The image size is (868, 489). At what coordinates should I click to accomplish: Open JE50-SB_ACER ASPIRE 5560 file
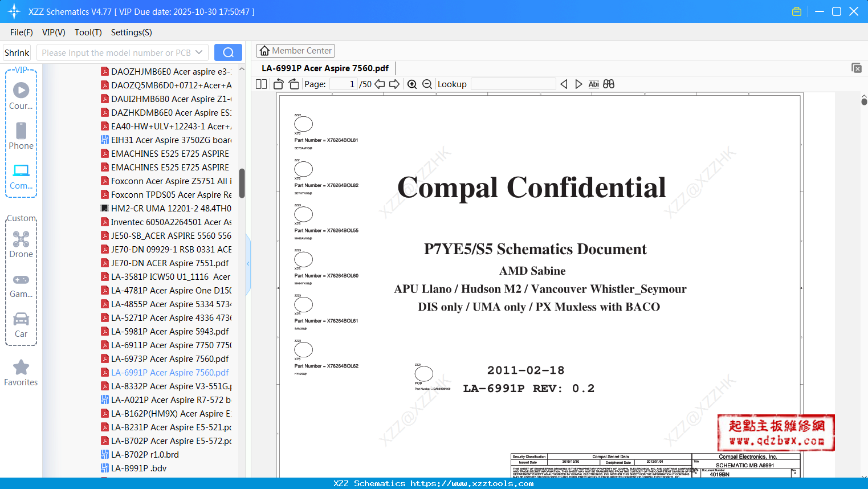[x=166, y=236]
